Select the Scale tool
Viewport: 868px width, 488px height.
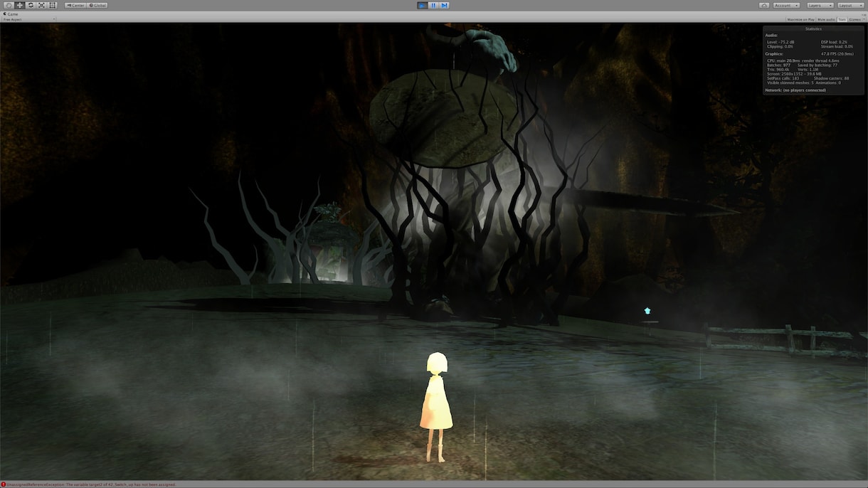click(x=41, y=5)
